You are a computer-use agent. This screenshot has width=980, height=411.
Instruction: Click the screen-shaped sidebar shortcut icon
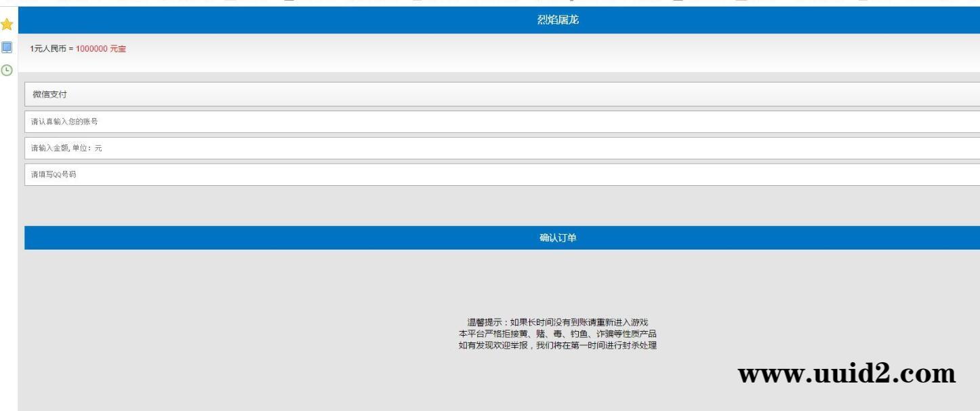point(7,47)
